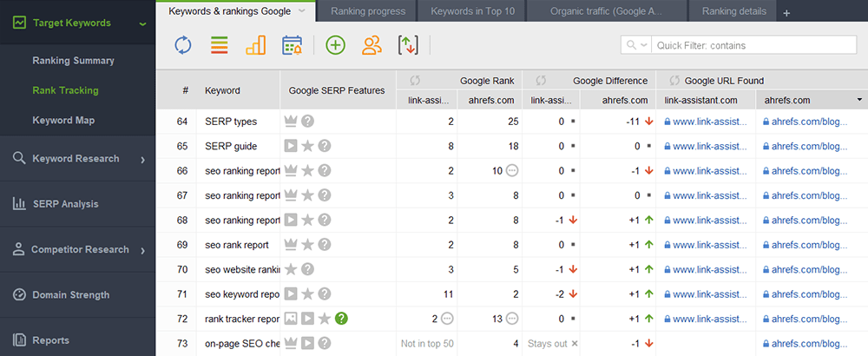Click the Keyword Research magnifier icon
868x356 pixels.
pyautogui.click(x=19, y=158)
